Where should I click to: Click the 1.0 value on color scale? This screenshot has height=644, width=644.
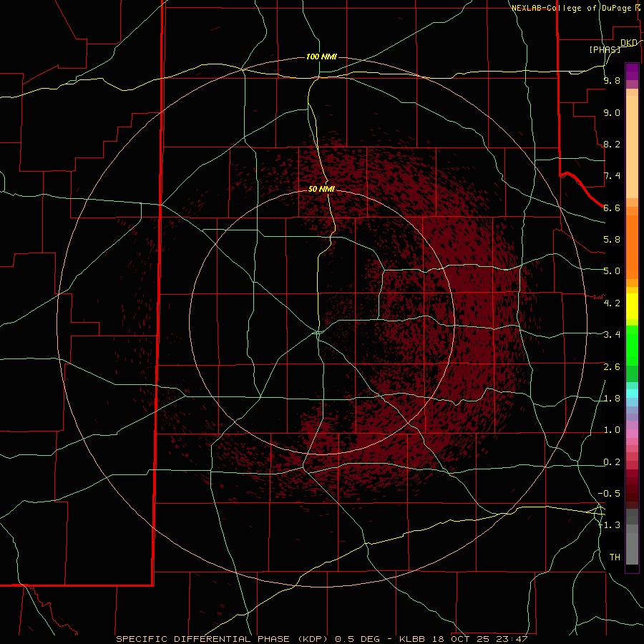[612, 430]
